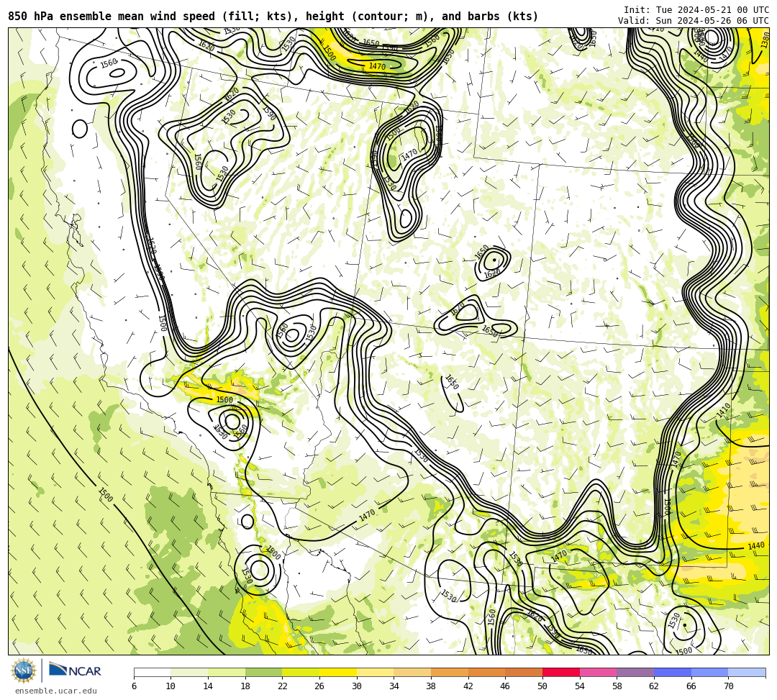Pick the orange 42–46 kts colorbar segment
The image size is (777, 700).
tap(486, 672)
